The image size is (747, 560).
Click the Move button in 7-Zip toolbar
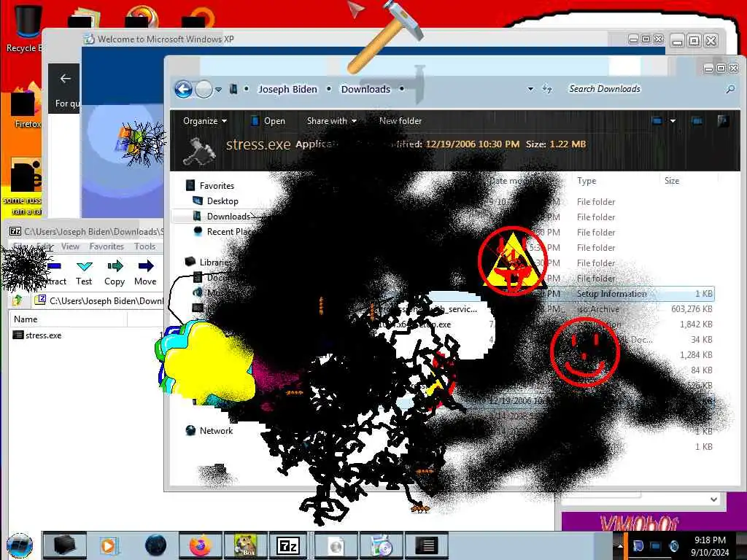[145, 273]
